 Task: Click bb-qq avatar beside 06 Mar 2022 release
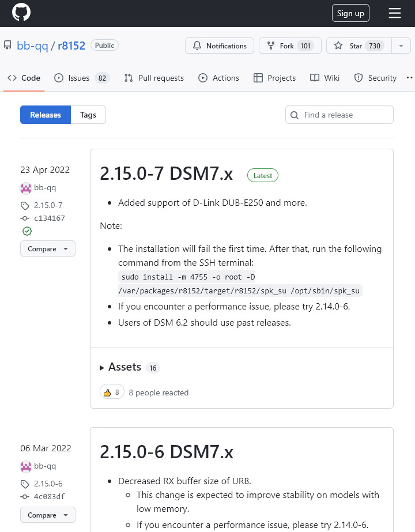pyautogui.click(x=26, y=466)
